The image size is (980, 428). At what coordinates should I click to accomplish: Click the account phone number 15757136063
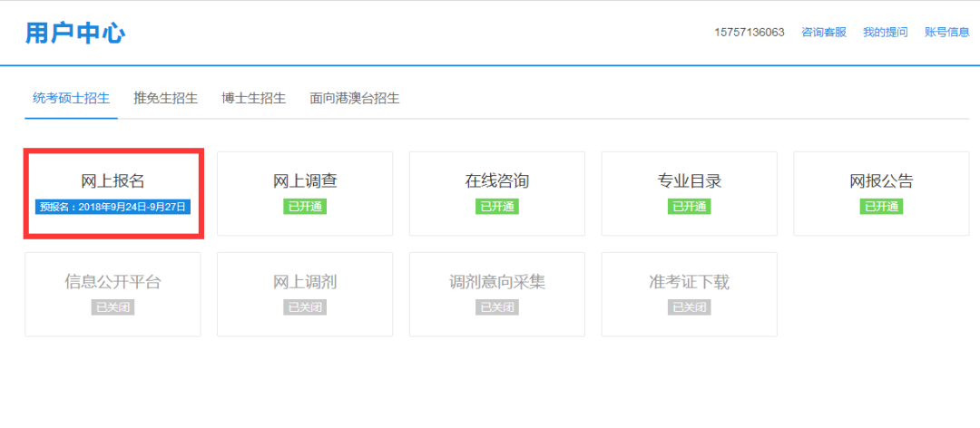750,33
